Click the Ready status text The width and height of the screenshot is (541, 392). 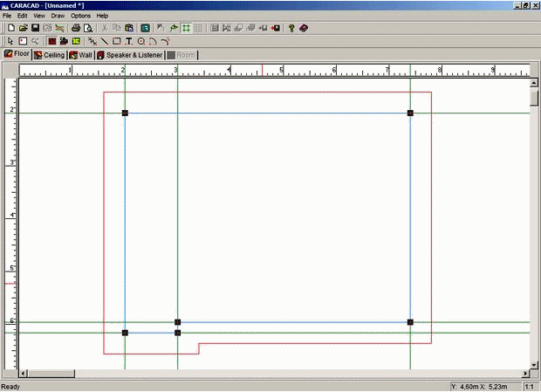[x=10, y=387]
